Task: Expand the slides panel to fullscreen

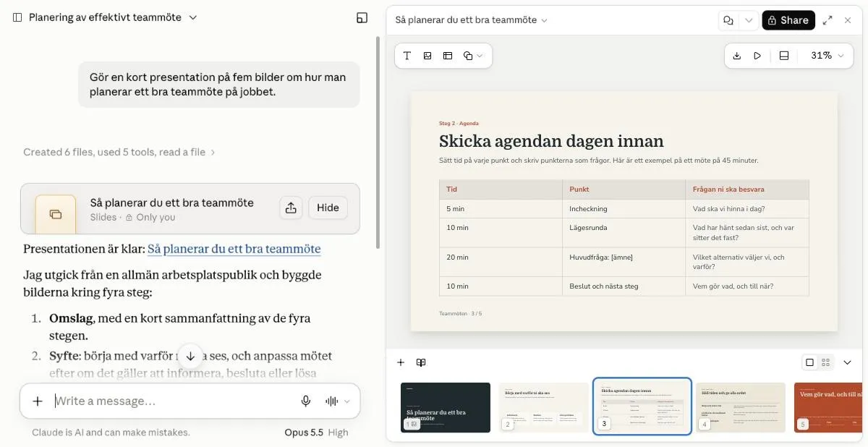Action: pyautogui.click(x=828, y=20)
